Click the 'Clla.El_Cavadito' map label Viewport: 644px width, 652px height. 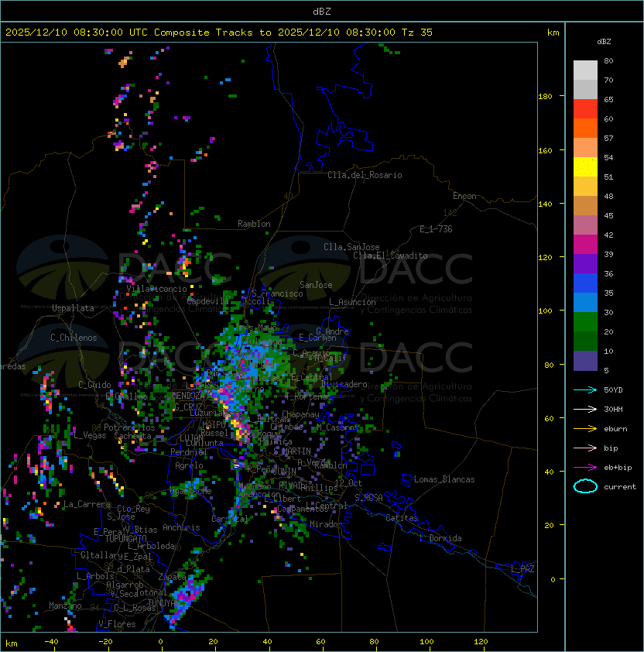tap(390, 256)
